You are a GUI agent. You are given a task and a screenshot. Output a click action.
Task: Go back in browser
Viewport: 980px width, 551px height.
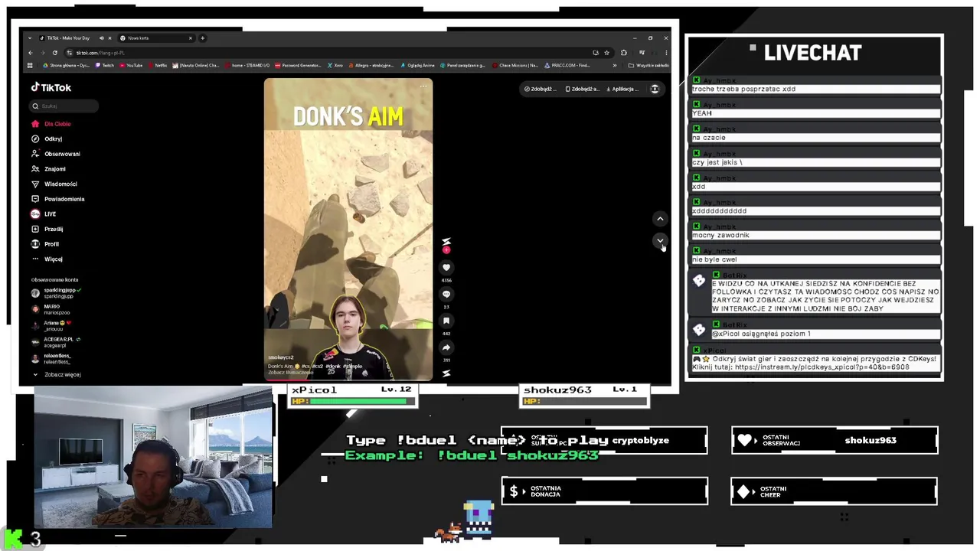click(30, 53)
